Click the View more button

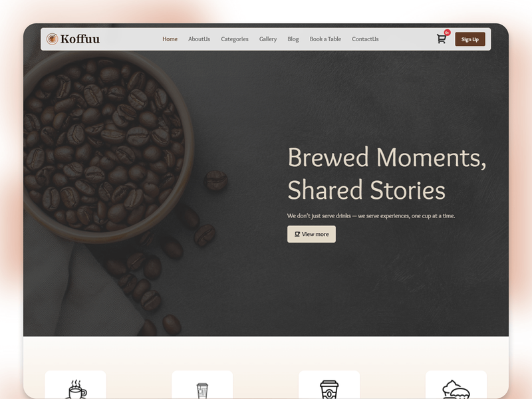click(x=311, y=234)
